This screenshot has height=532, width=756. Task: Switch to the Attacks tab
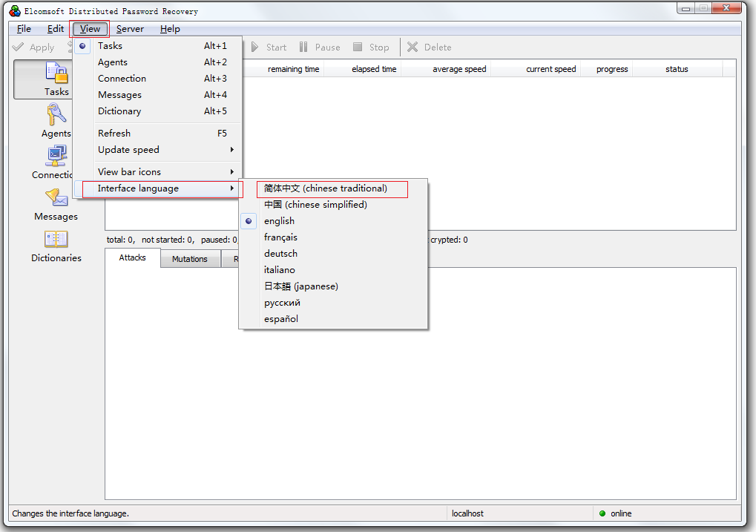tap(133, 258)
